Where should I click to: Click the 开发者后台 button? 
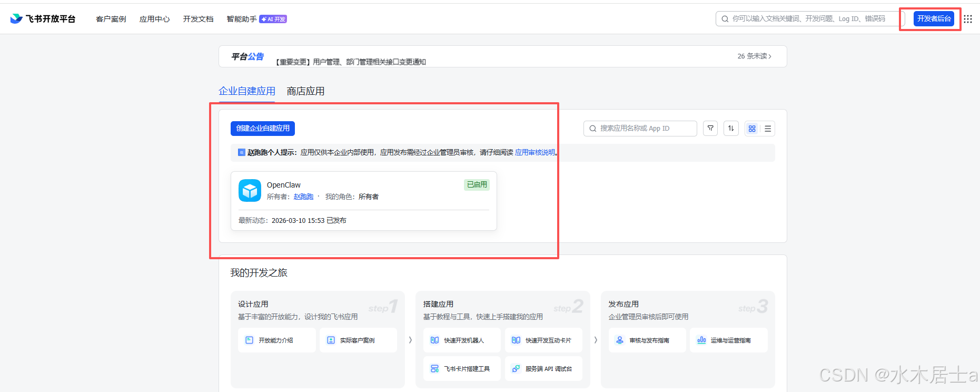click(x=934, y=19)
